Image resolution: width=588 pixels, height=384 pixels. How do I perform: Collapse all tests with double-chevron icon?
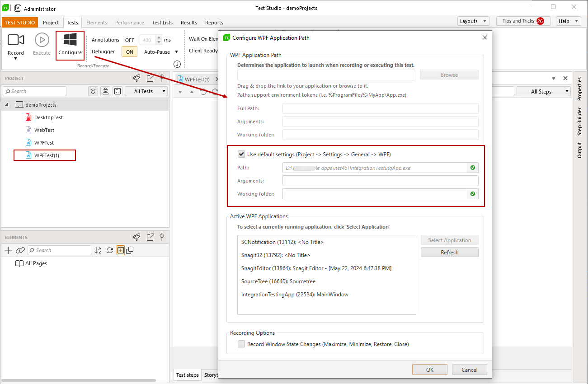pos(93,91)
